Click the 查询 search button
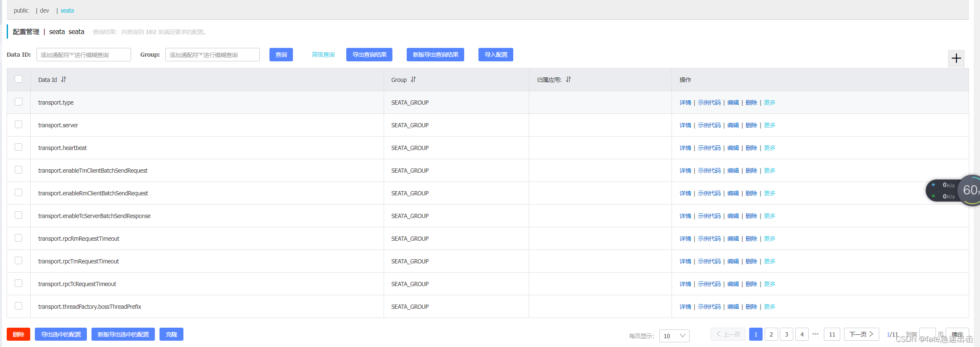Viewport: 980px width, 347px height. pos(281,55)
